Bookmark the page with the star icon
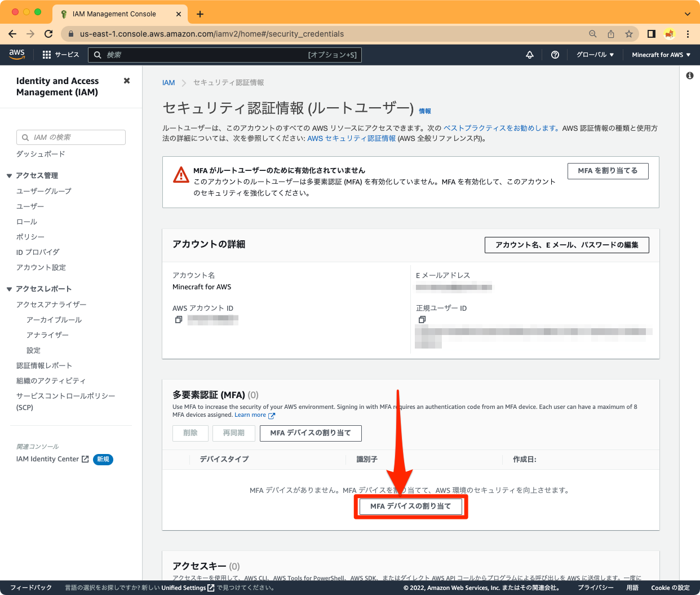The height and width of the screenshot is (595, 700). (629, 34)
